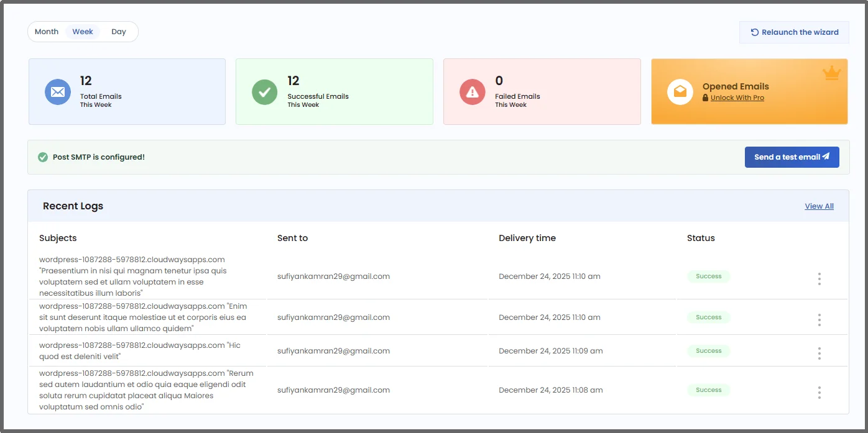
Task: Click the red Failed Emails warning icon
Action: click(x=472, y=91)
